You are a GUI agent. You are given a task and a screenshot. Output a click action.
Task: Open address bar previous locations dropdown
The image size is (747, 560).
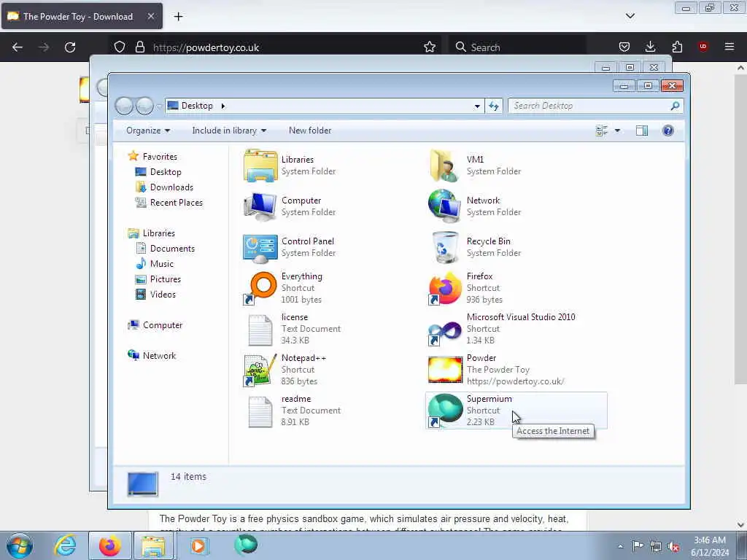pos(477,106)
